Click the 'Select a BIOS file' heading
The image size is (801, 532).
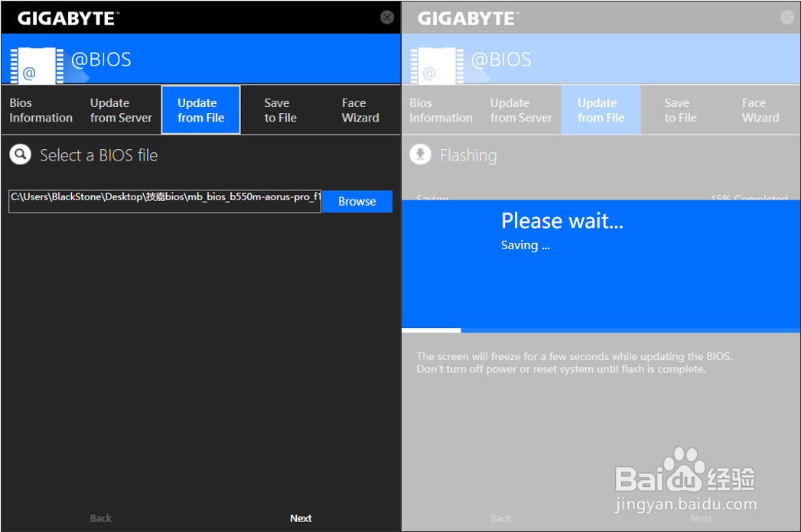tap(99, 155)
